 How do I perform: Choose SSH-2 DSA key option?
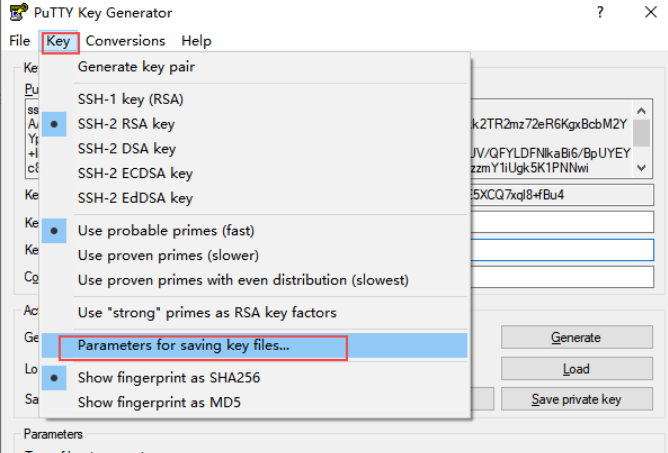(126, 149)
